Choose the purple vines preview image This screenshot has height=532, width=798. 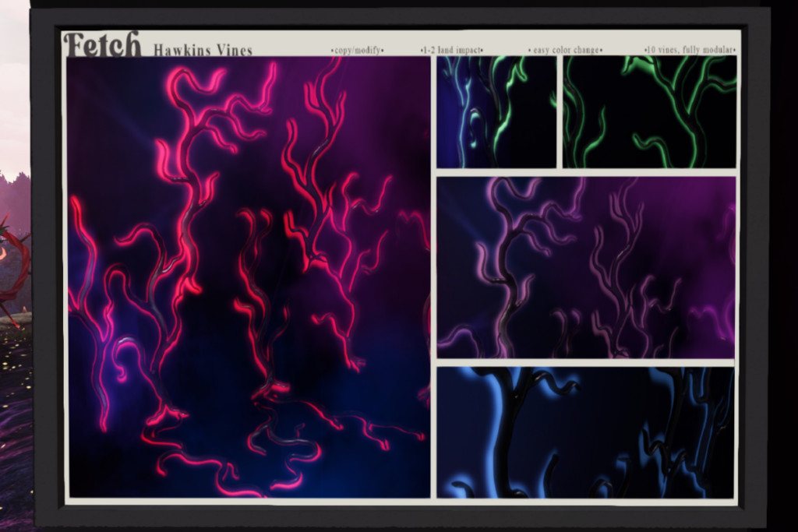pyautogui.click(x=585, y=267)
